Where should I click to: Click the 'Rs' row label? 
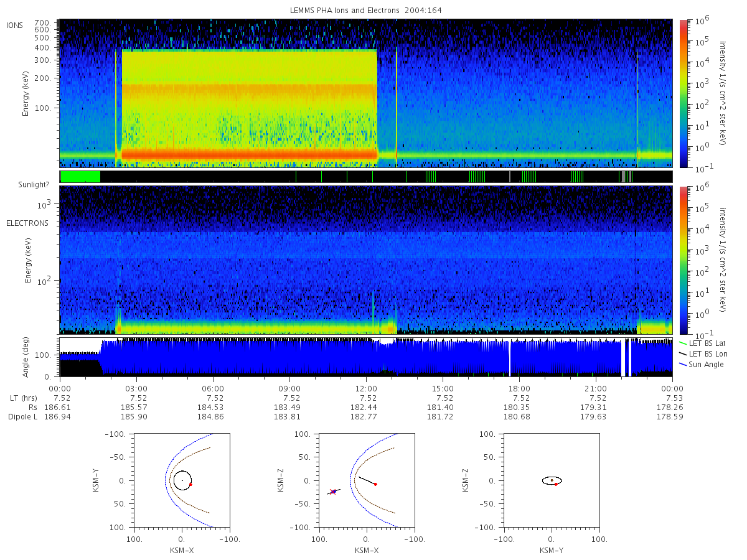tap(33, 407)
